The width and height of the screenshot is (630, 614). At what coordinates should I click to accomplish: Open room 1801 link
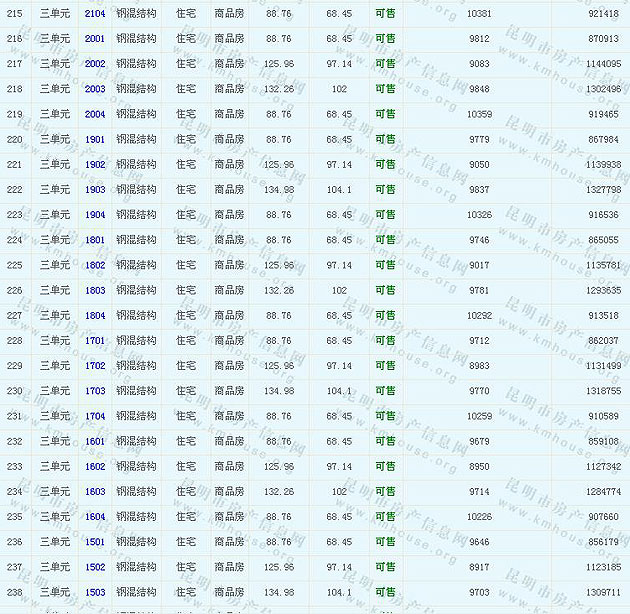[x=95, y=240]
